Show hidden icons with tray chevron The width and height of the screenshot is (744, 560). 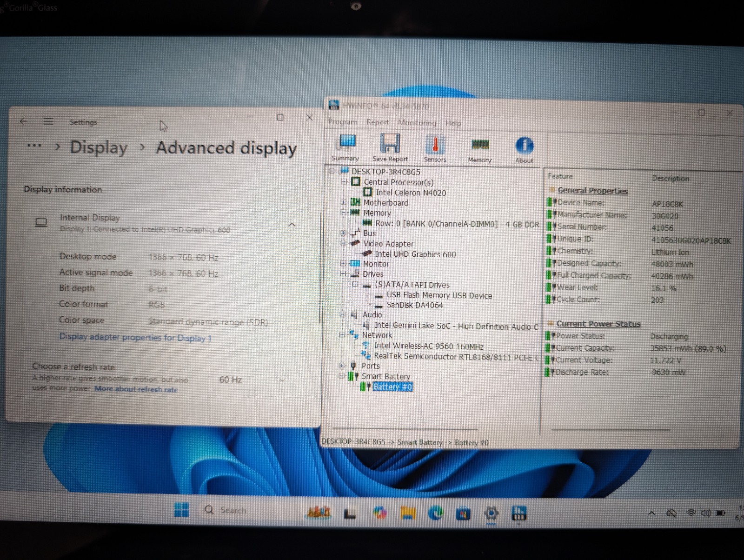(651, 513)
